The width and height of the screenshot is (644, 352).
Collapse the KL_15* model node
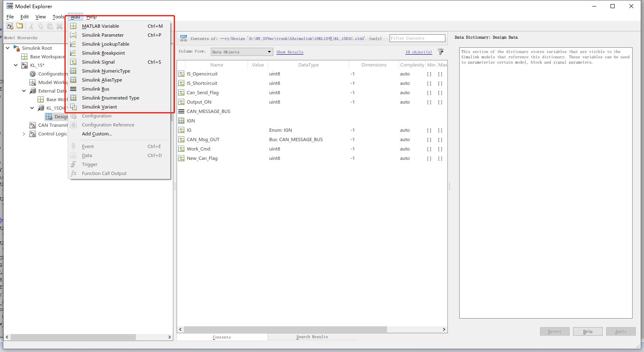(16, 65)
